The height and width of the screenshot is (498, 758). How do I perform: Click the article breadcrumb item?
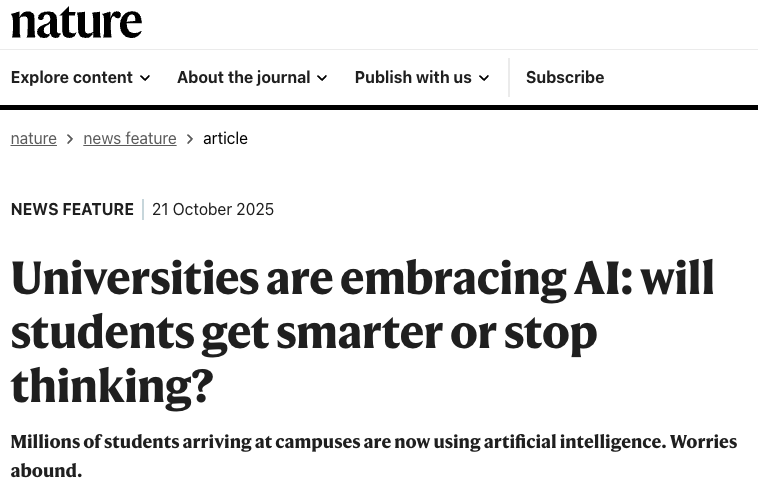pyautogui.click(x=225, y=138)
